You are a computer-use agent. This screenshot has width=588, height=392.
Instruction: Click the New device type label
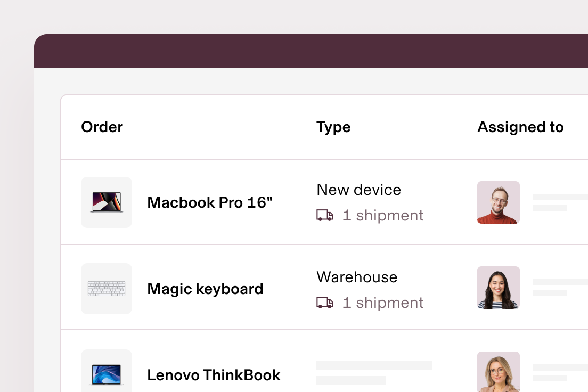coord(359,190)
